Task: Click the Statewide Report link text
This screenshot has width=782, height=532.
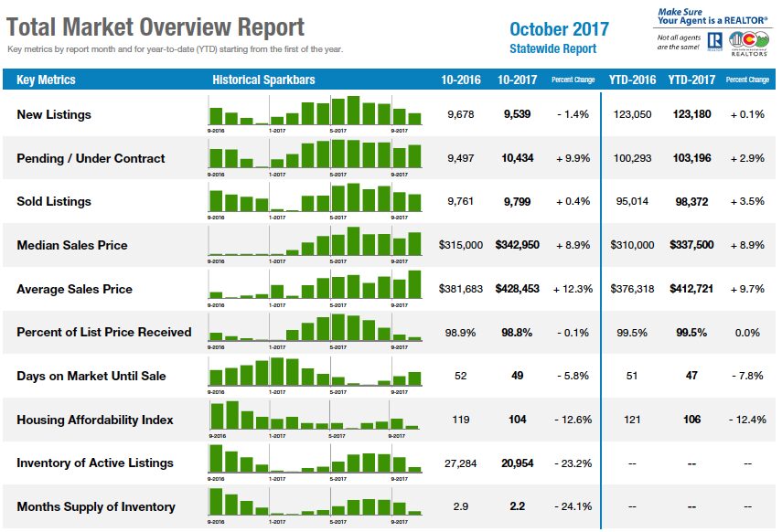Action: tap(552, 48)
